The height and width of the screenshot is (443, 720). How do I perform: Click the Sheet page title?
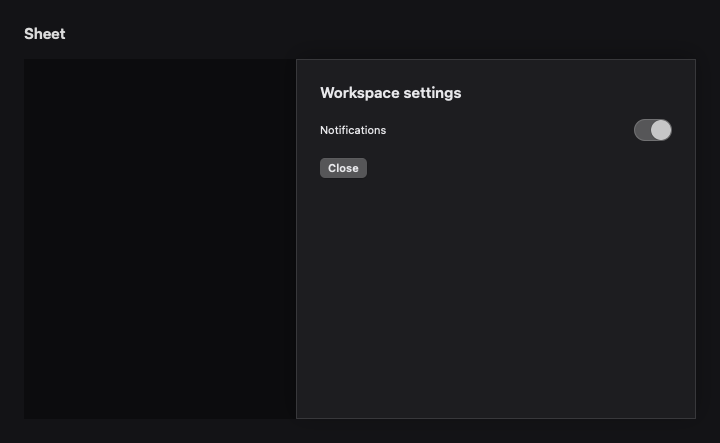(x=45, y=34)
